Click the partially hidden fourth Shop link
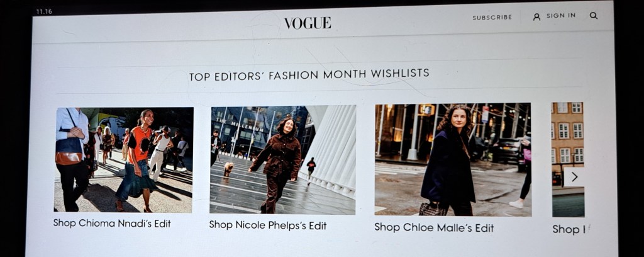 coord(569,229)
